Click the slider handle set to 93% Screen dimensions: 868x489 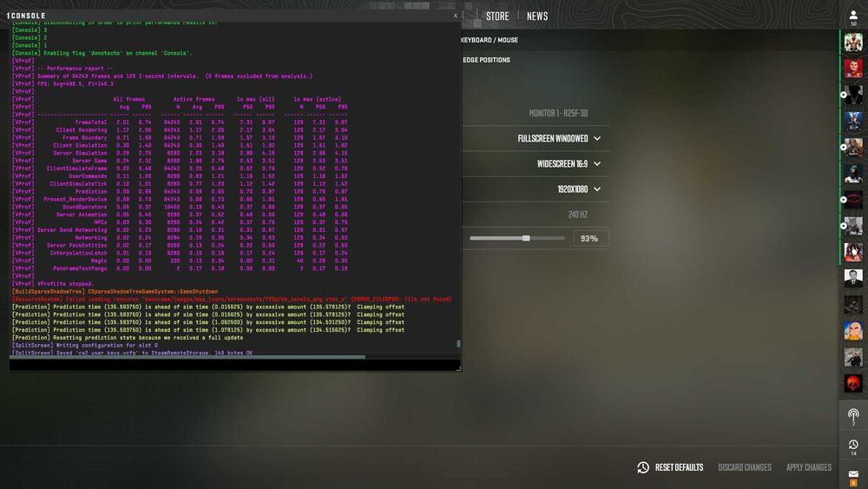coord(526,238)
